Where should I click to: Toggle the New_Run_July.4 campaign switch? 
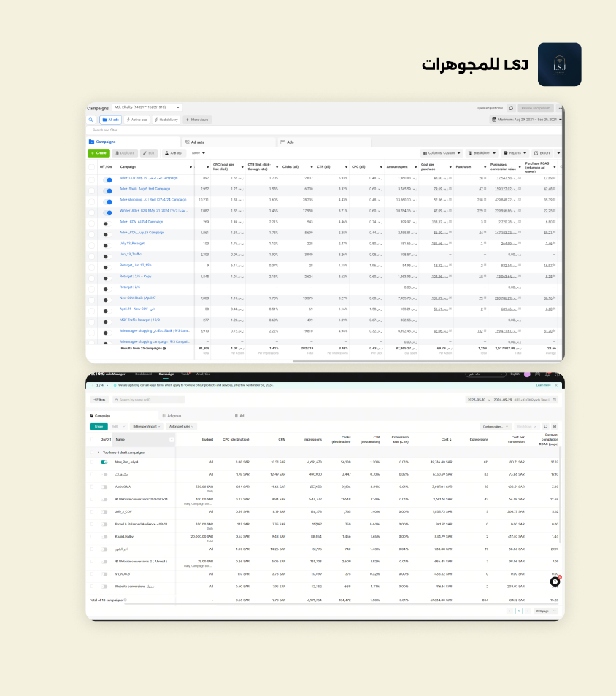pos(104,463)
